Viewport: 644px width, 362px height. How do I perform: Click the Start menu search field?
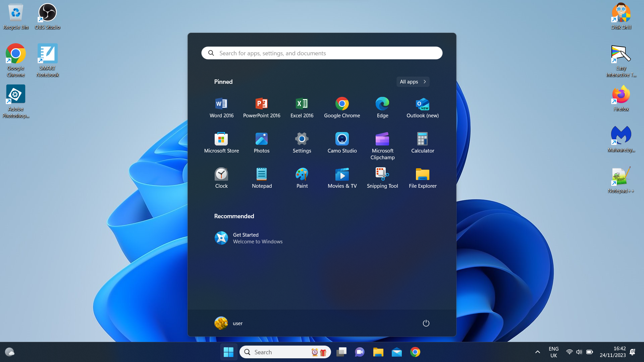click(x=322, y=53)
